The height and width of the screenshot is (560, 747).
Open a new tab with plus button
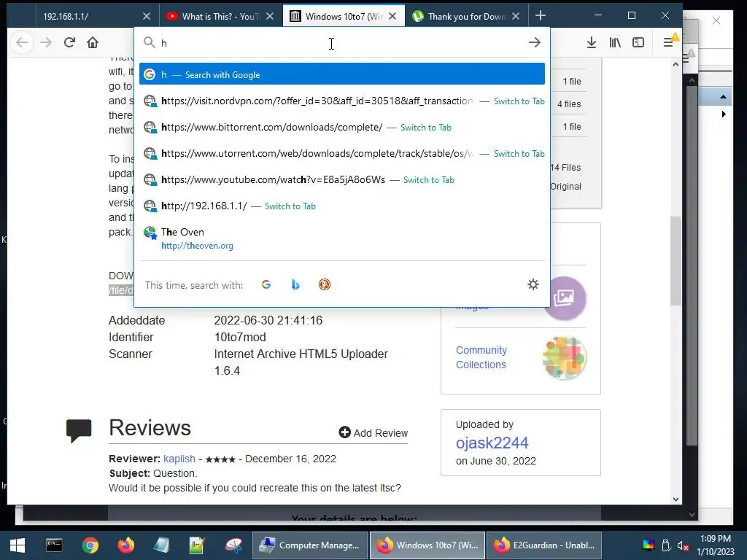(541, 16)
